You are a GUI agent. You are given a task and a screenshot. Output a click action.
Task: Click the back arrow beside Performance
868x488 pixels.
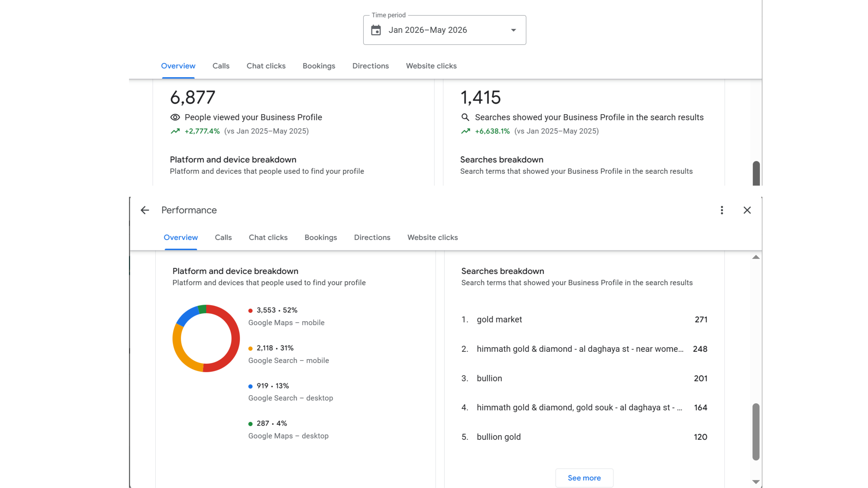point(145,210)
